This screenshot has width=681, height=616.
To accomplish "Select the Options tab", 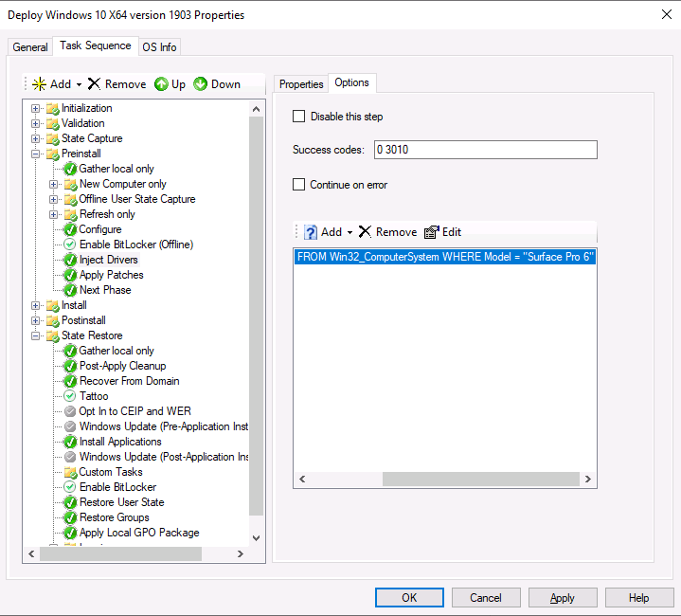I will [x=351, y=82].
